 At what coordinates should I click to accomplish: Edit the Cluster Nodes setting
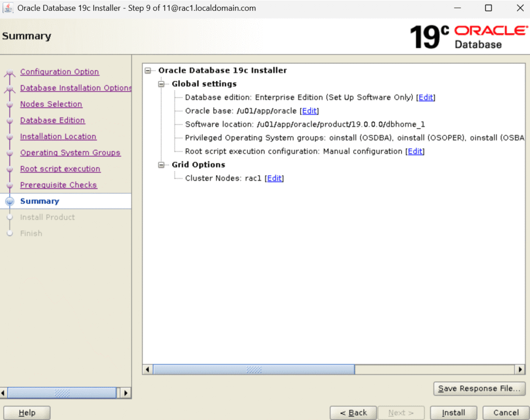[274, 178]
